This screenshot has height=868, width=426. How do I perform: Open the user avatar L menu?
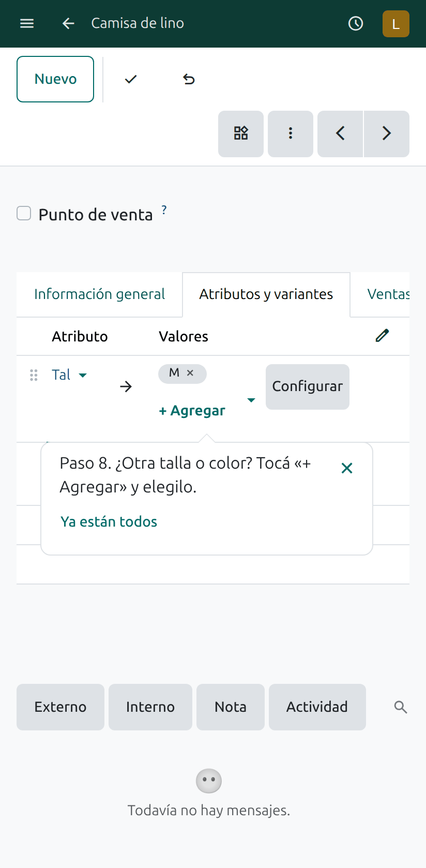pyautogui.click(x=396, y=24)
